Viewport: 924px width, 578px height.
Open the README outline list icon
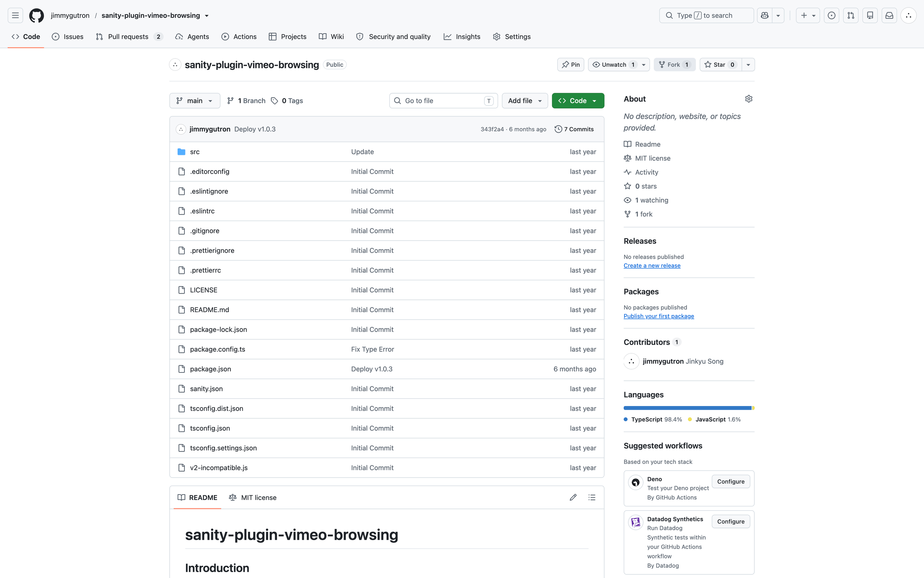592,497
